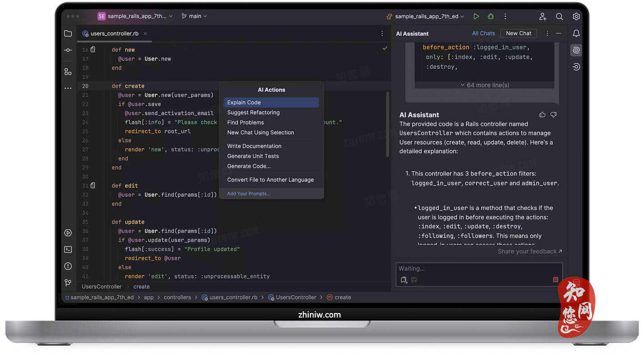Click sample_rails_app_7th_ed in the breadcrumb bar
The image size is (644, 359).
click(99, 297)
